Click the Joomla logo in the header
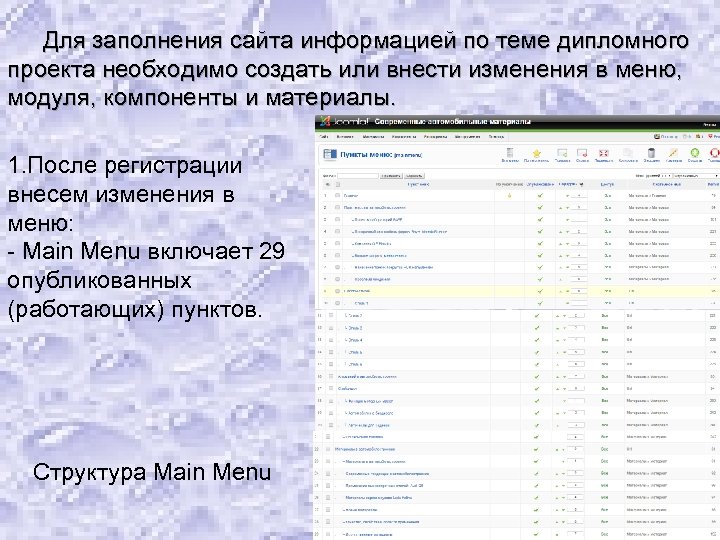This screenshot has height=540, width=720. tap(345, 122)
